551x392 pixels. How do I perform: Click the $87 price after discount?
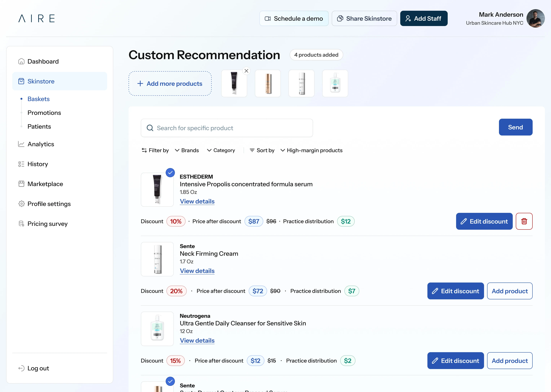pyautogui.click(x=253, y=221)
